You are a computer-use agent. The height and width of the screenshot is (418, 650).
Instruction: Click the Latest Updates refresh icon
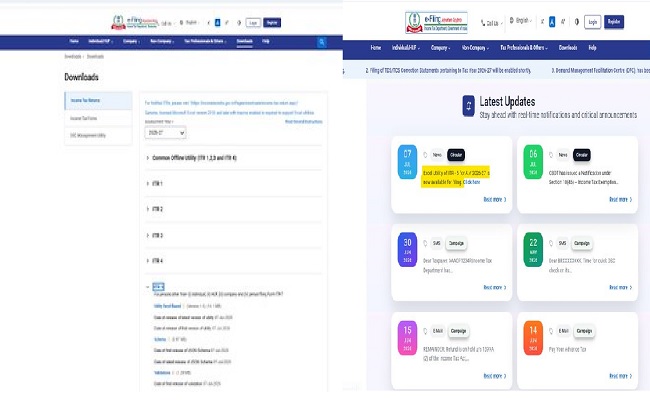468,106
